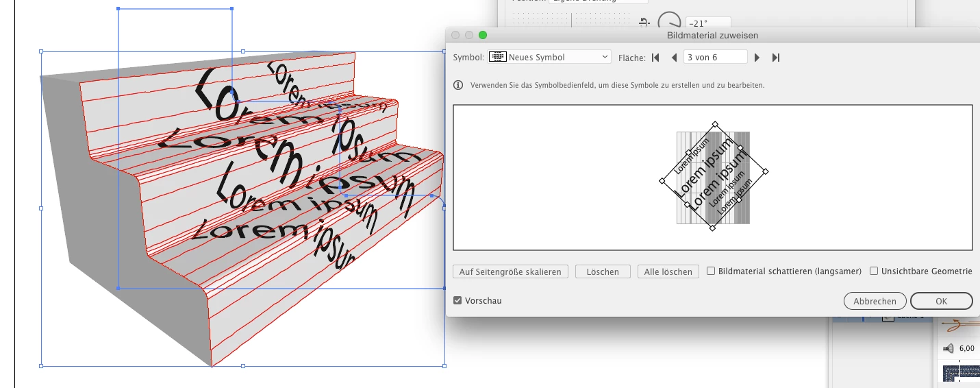980x388 pixels.
Task: Click the 'Alle löschen' button
Action: pyautogui.click(x=668, y=271)
